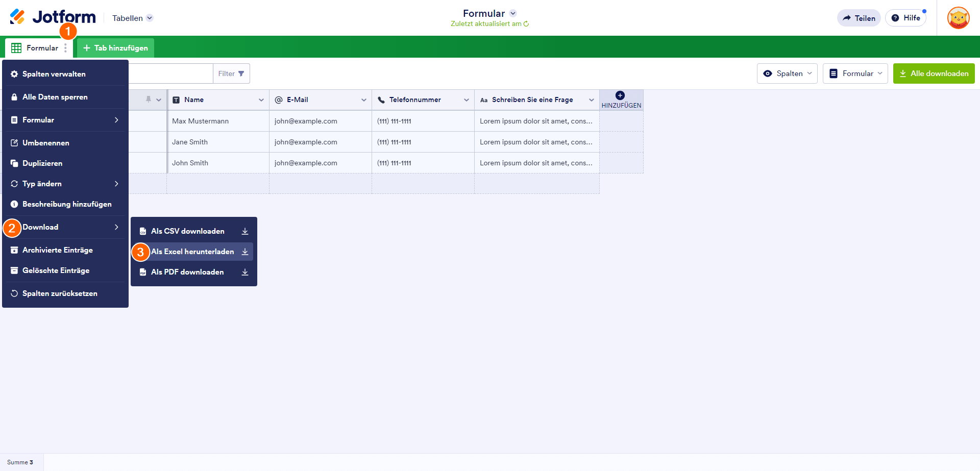Click the pin column dropdown arrow
980x471 pixels.
pos(159,100)
